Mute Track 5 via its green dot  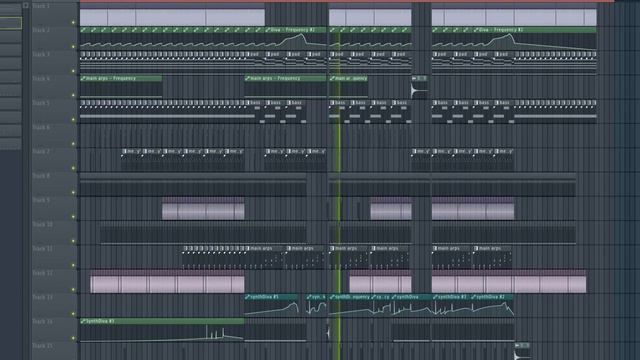(x=73, y=120)
